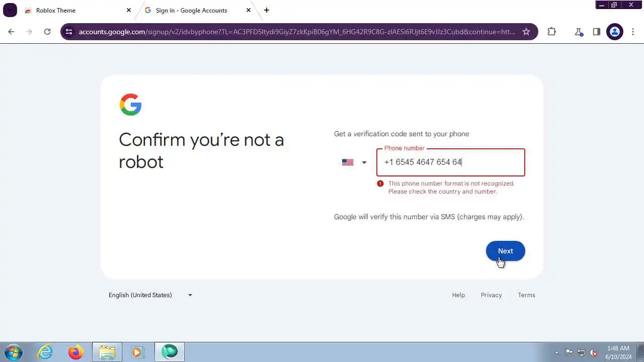Click the taskbar clock showing 1:48 AM
The height and width of the screenshot is (362, 644).
(x=618, y=352)
